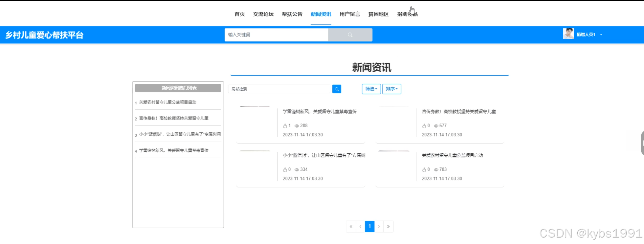This screenshot has height=244, width=644.
Task: Open hot list item 小小"蓝信封"
Action: [180, 134]
